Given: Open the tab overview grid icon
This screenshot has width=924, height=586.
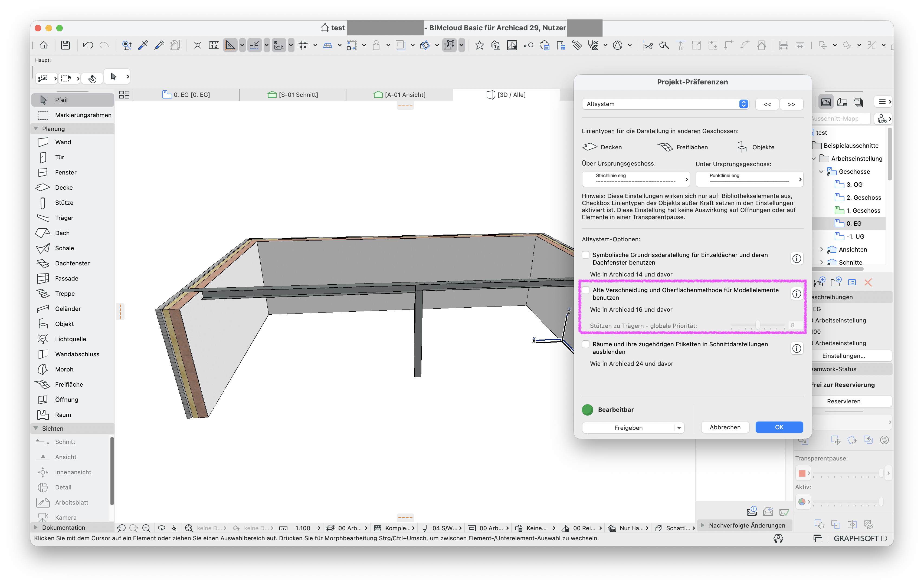Looking at the screenshot, I should [124, 95].
